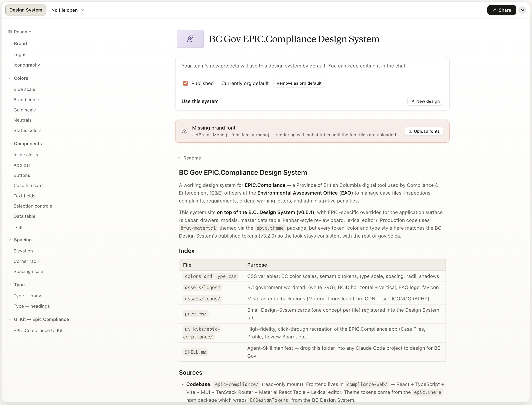Open Elevation under Spacing

coord(23,251)
